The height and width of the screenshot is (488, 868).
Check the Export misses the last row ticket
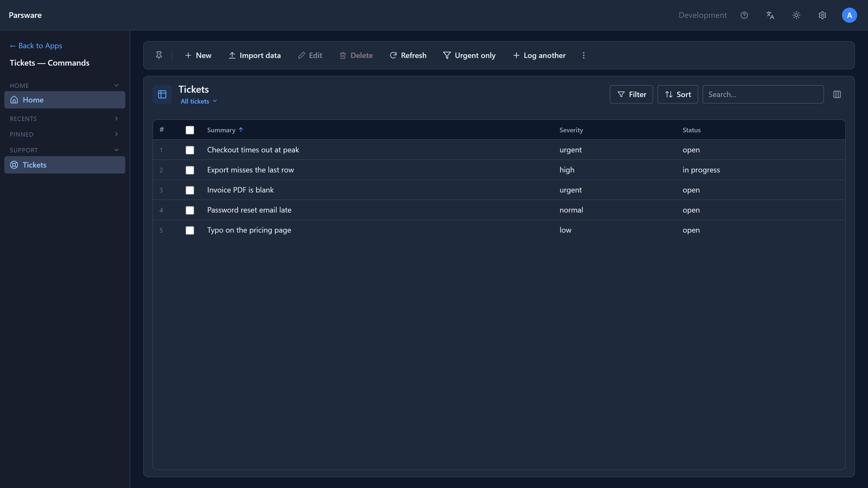pyautogui.click(x=190, y=170)
